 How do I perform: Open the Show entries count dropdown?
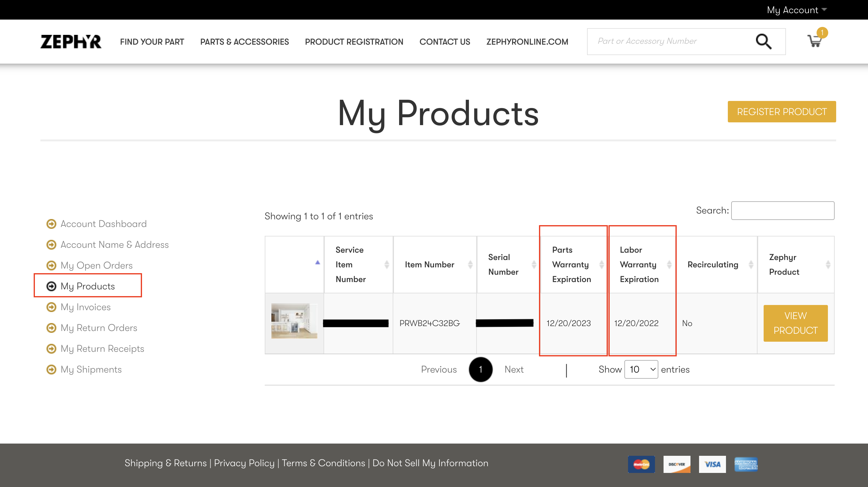[641, 370]
